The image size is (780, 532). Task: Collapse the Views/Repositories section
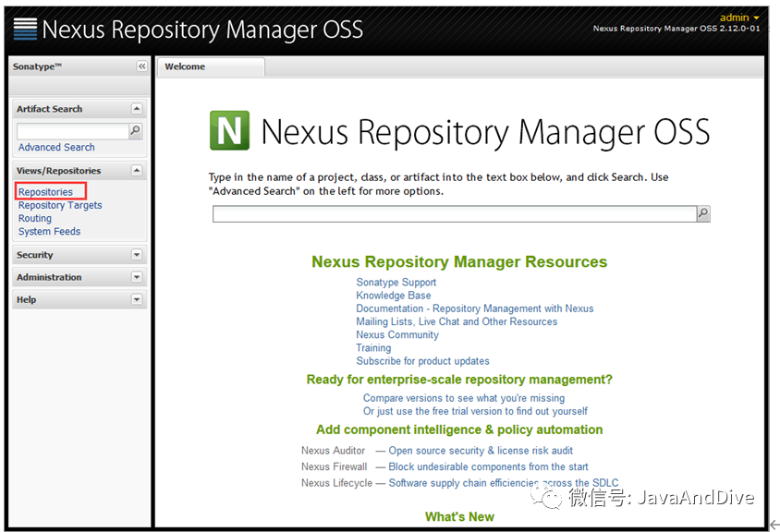coord(137,171)
